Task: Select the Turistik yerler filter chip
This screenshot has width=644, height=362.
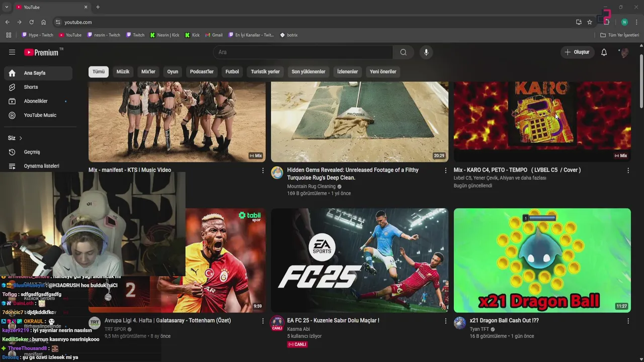Action: 265,72
